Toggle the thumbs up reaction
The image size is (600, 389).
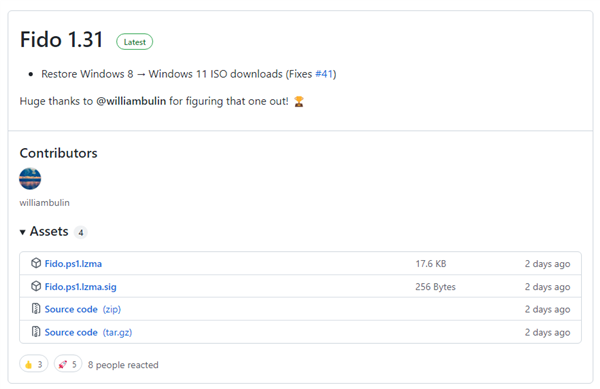coord(34,364)
